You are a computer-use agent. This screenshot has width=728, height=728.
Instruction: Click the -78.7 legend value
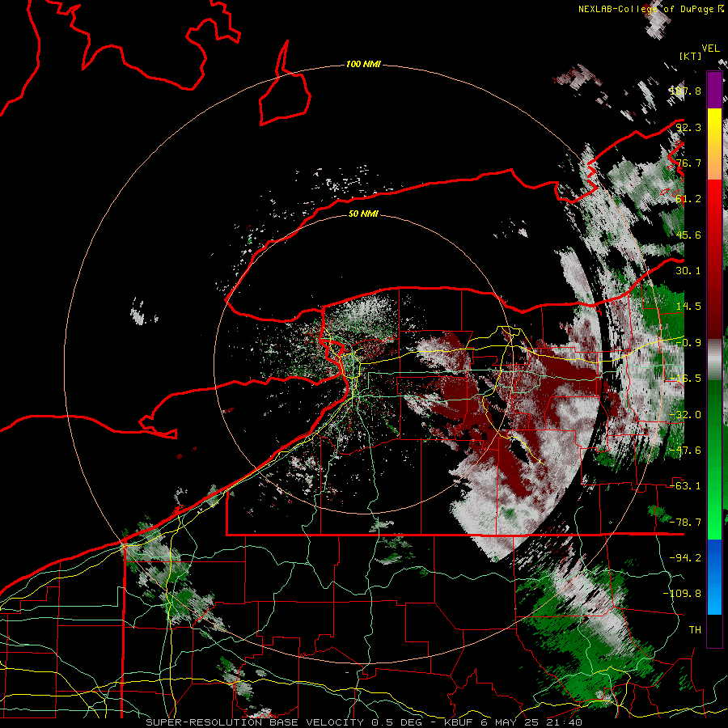tap(685, 522)
